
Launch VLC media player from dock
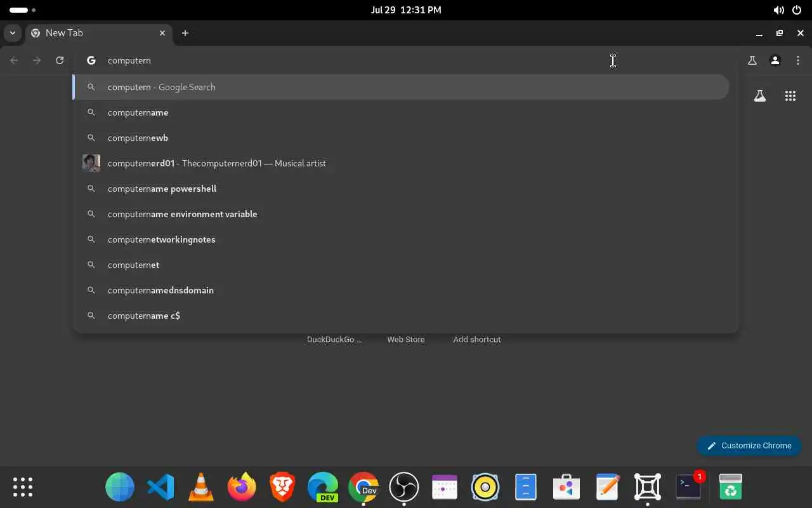pos(201,487)
